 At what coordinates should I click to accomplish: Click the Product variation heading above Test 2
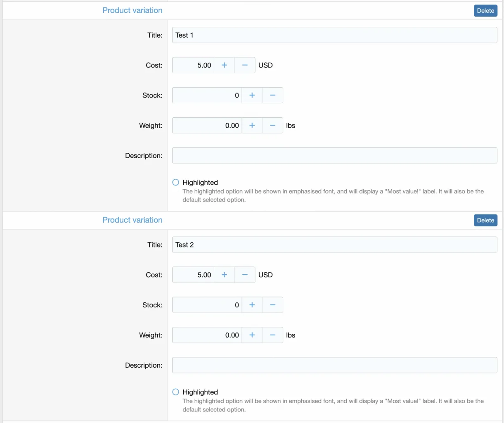(x=133, y=220)
